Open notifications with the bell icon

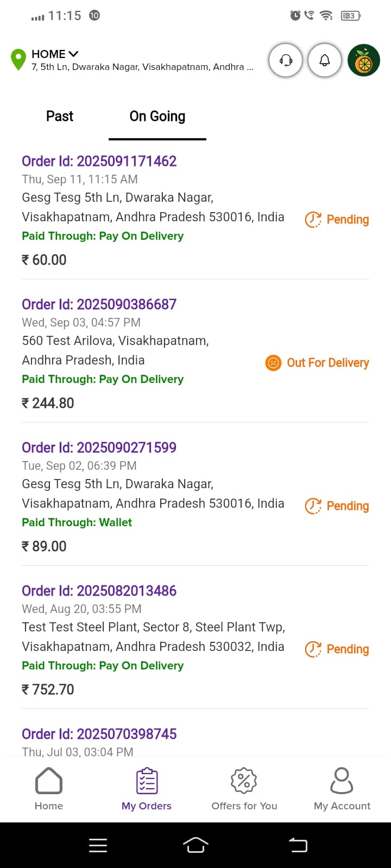pyautogui.click(x=325, y=60)
